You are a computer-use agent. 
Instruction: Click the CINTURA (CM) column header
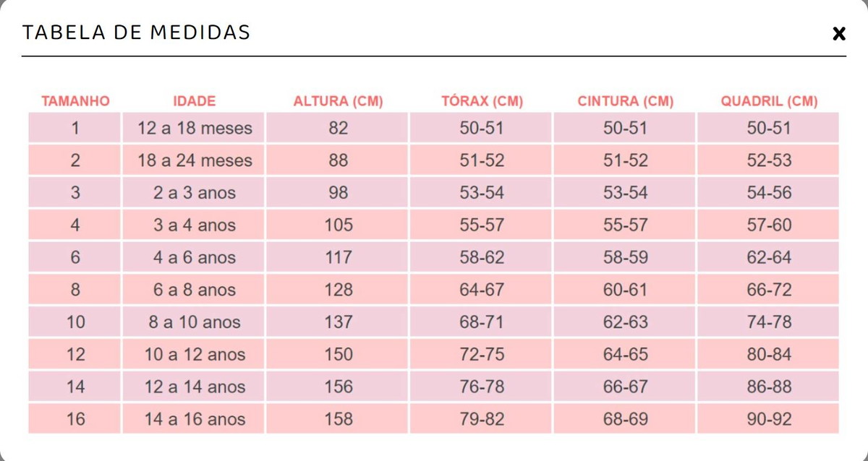[x=625, y=101]
